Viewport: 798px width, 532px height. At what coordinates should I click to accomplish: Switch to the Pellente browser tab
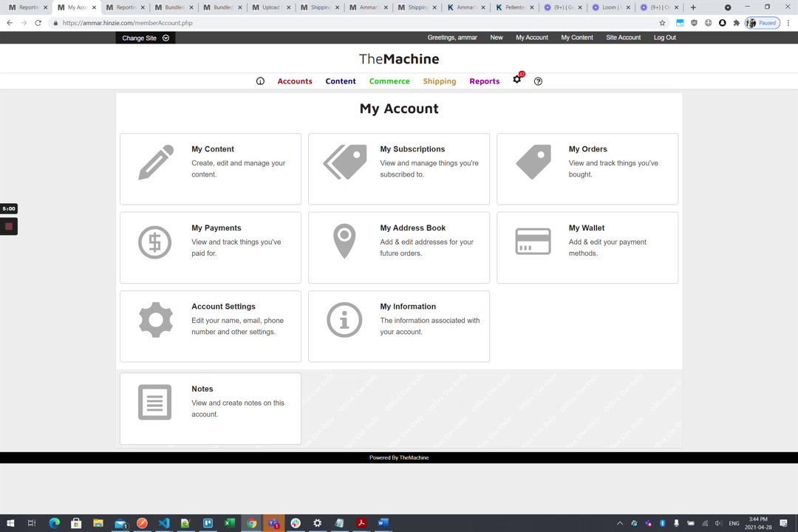[514, 7]
